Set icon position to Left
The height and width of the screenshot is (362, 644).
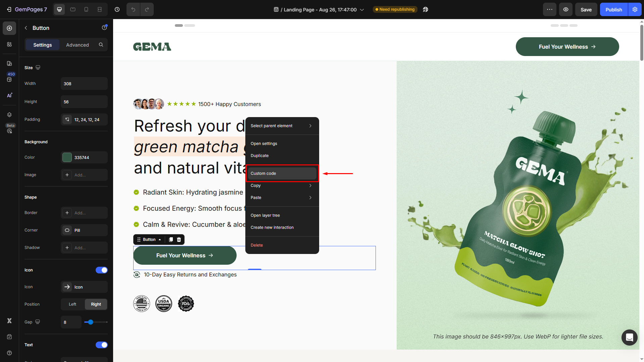click(72, 304)
